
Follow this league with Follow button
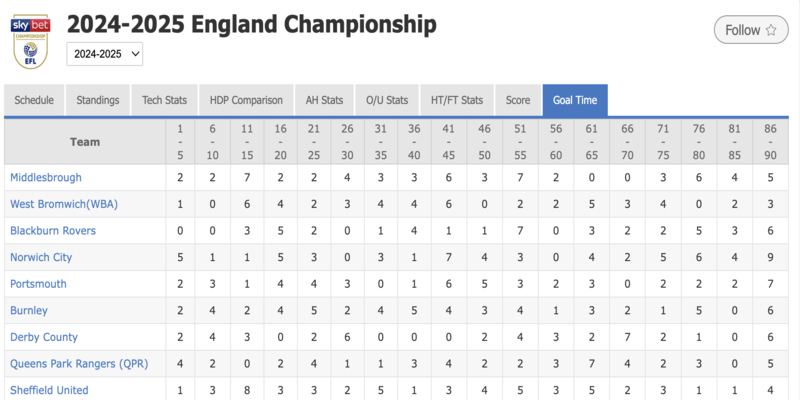[751, 30]
